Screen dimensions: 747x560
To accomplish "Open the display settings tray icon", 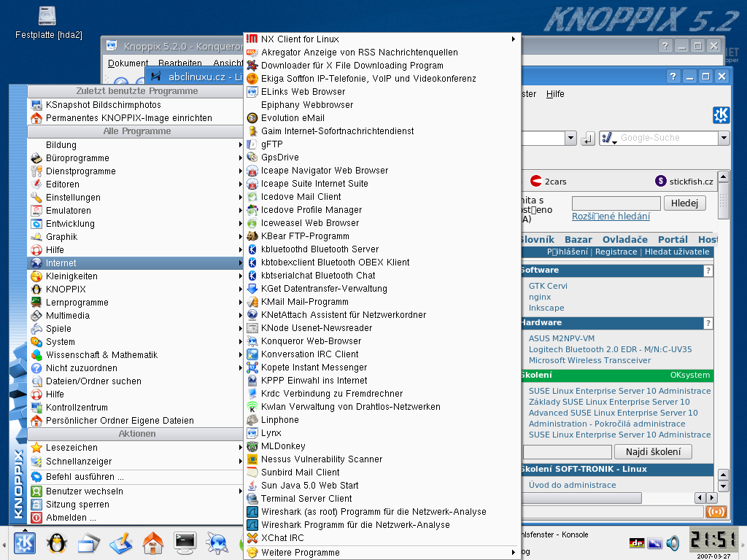I will 655,542.
